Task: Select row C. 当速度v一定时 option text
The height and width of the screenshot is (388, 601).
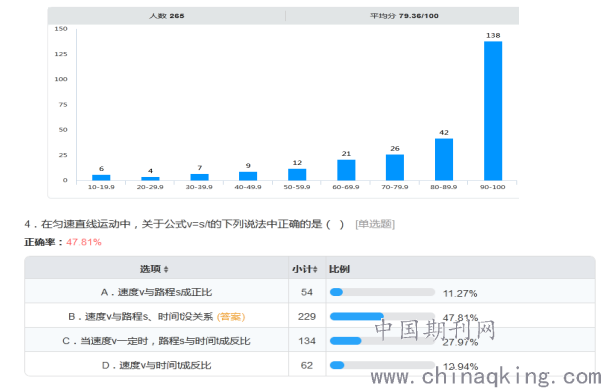Action: (156, 341)
